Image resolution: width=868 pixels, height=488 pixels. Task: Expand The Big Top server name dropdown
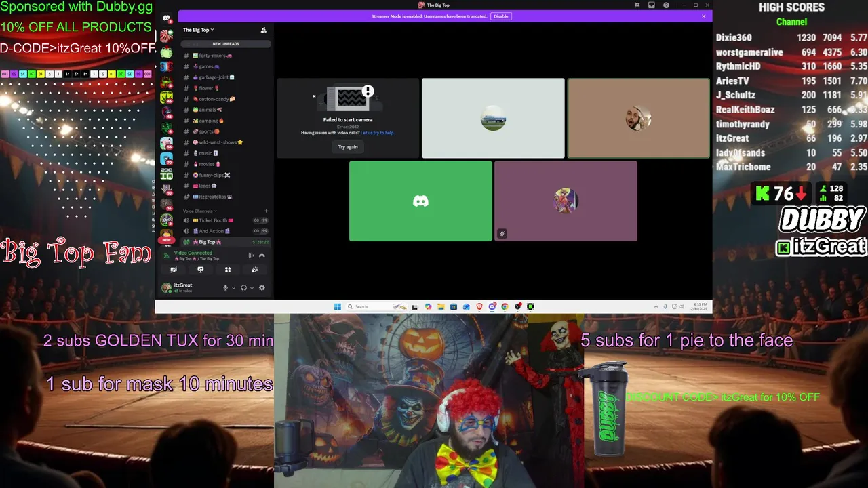(198, 30)
